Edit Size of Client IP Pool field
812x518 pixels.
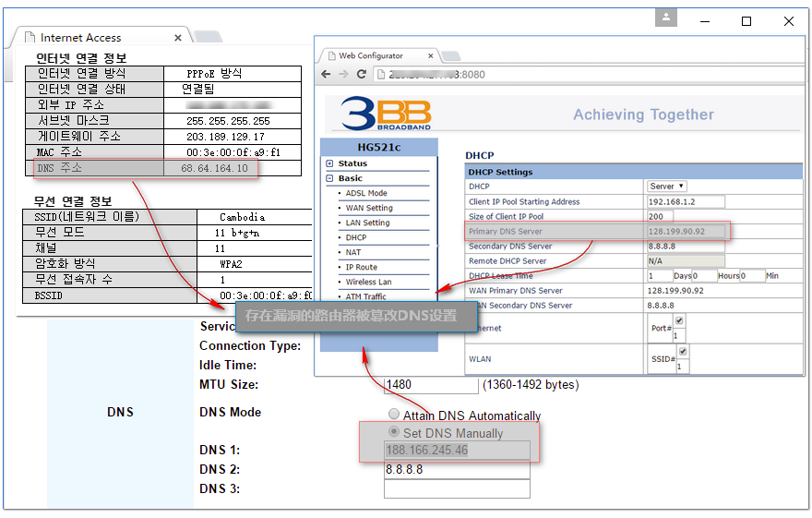(661, 216)
